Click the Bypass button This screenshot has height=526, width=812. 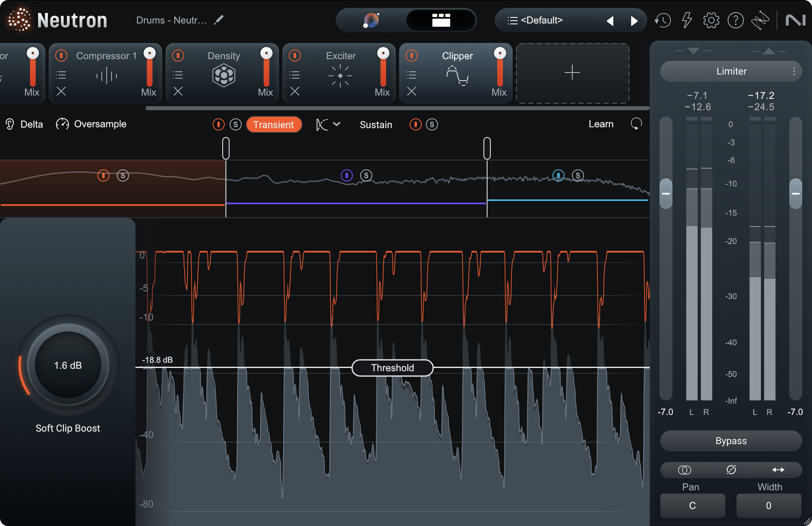(x=730, y=440)
